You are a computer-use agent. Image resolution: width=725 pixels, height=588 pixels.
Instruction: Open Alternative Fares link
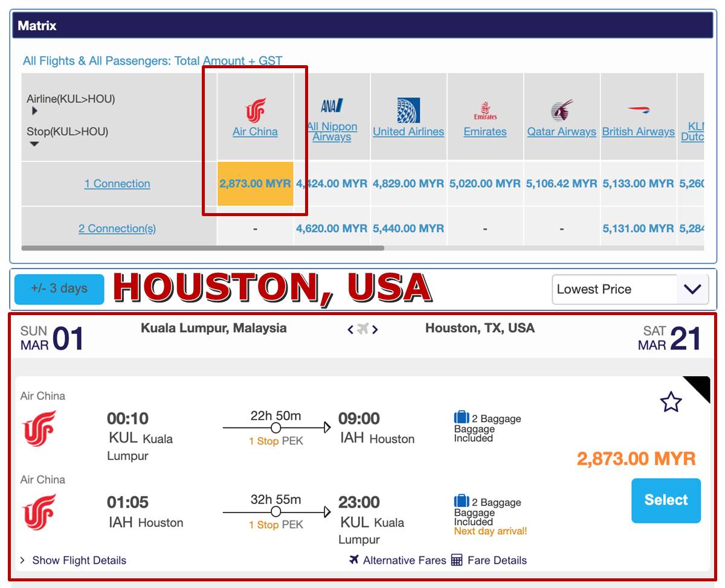[404, 560]
